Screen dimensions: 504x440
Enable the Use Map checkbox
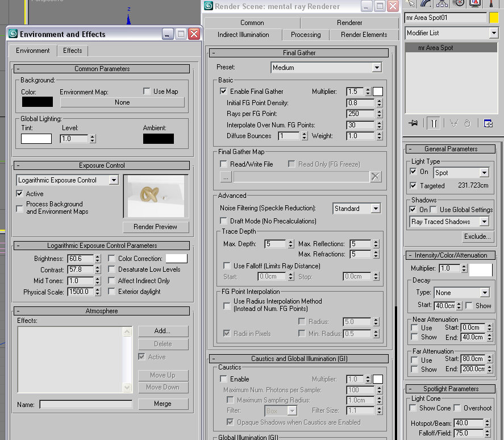coord(147,92)
